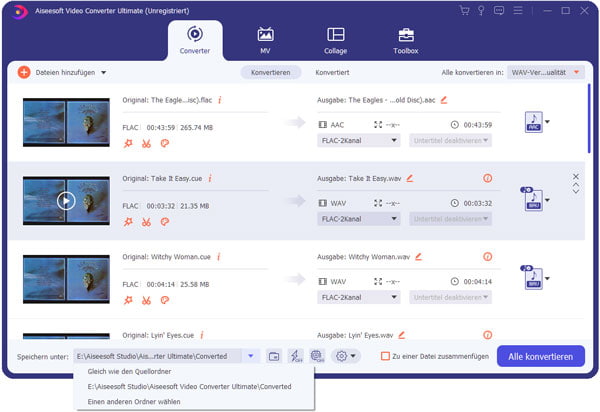Open FLAC-2Kanal audio dropdown for Take It Easy
The width and height of the screenshot is (600, 412).
coord(359,218)
